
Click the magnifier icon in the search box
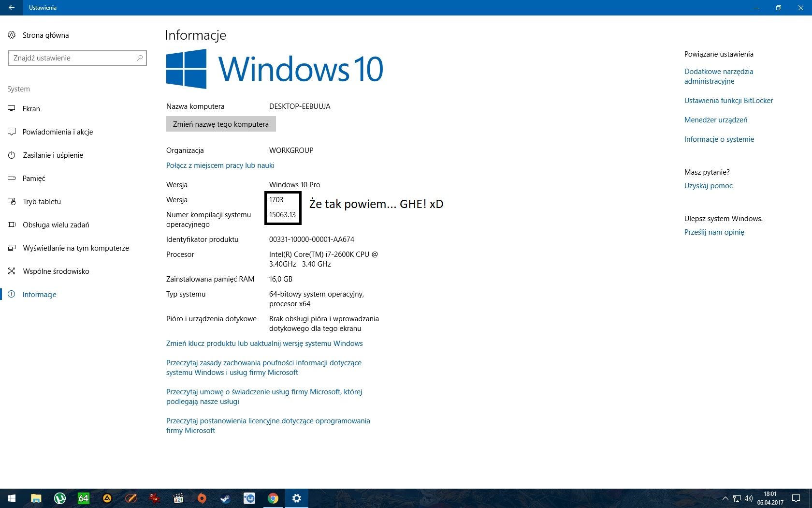point(140,58)
